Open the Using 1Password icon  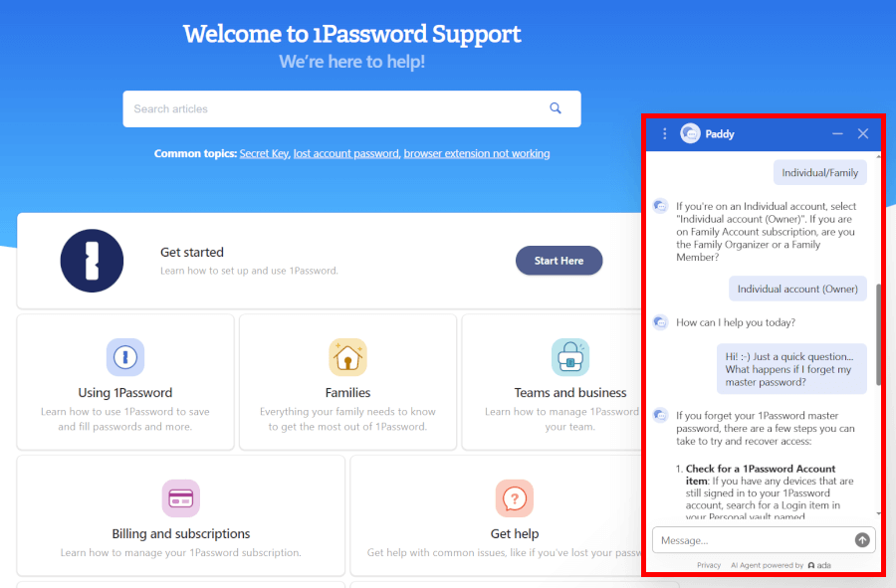[125, 357]
